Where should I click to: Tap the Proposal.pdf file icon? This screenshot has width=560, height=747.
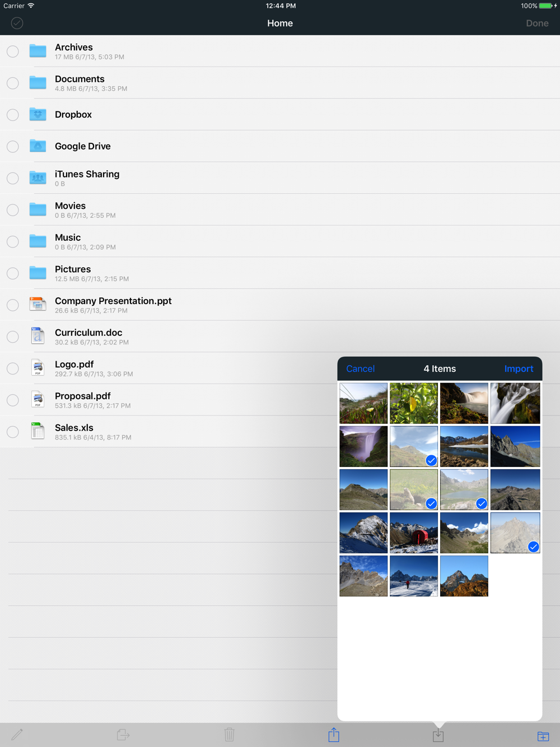click(38, 399)
